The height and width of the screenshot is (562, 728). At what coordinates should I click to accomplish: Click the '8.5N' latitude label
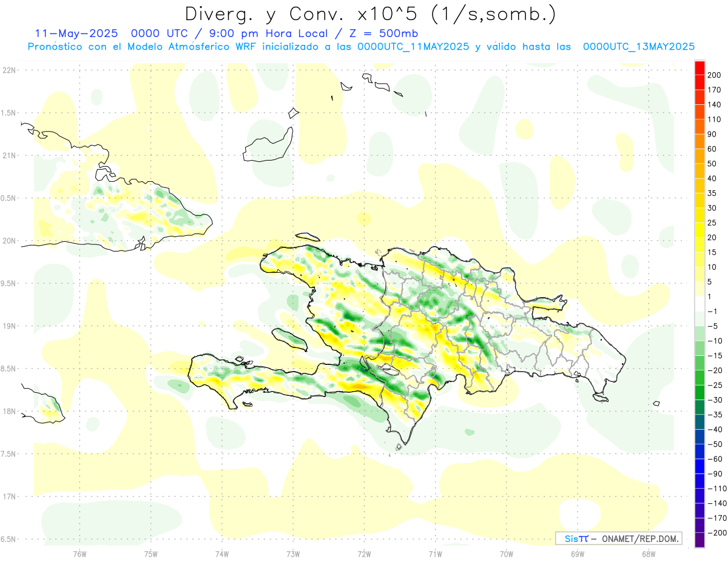click(9, 369)
